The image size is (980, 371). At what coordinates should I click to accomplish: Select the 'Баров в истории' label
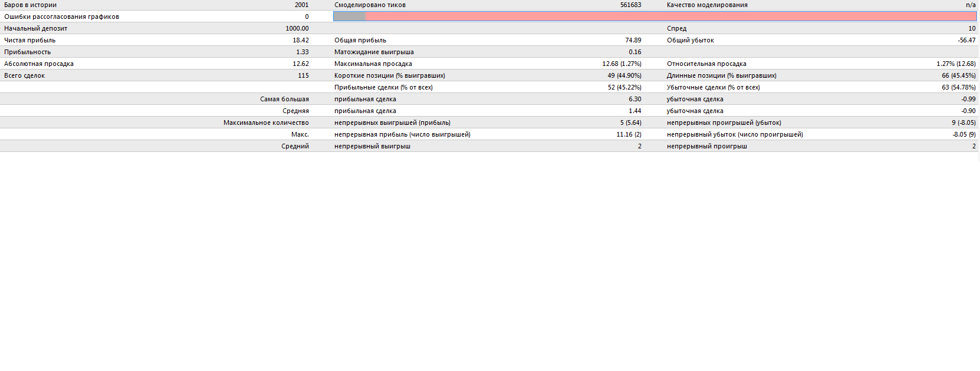31,5
